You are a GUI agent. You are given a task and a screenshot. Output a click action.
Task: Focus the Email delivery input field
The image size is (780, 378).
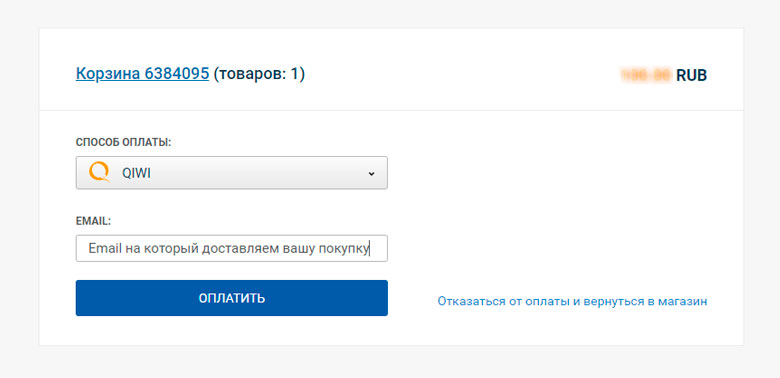pyautogui.click(x=232, y=248)
